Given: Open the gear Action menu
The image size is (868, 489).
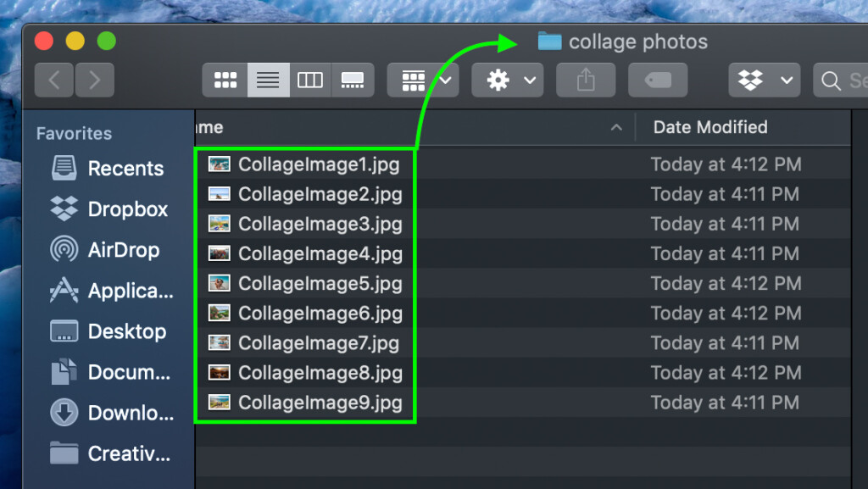Looking at the screenshot, I should (507, 81).
